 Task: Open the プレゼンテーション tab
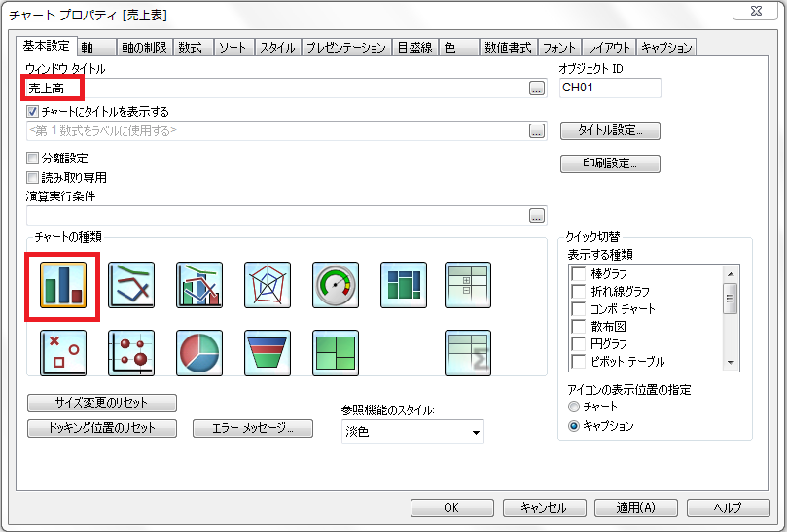345,48
